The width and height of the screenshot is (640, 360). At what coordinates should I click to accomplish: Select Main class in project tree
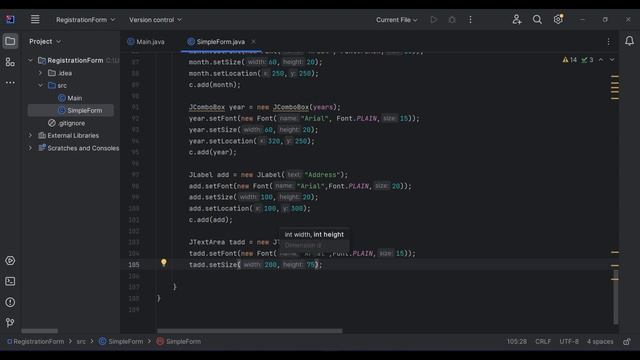[70, 98]
